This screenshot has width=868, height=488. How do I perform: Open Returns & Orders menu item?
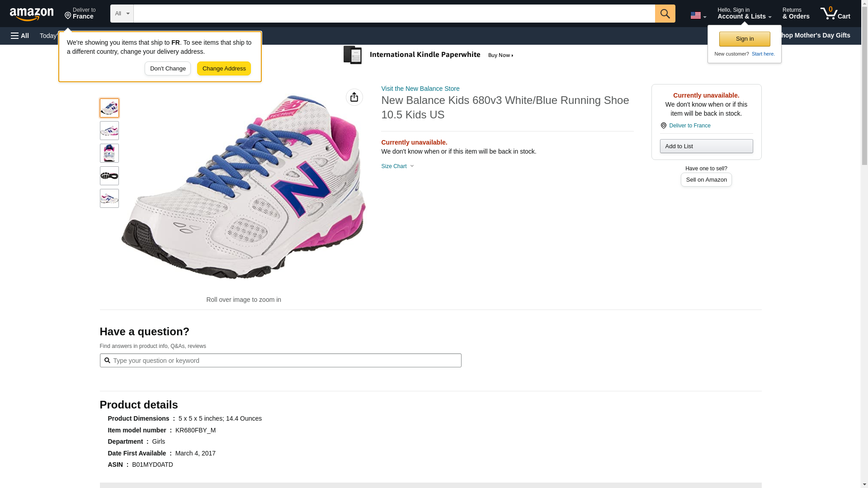(795, 14)
